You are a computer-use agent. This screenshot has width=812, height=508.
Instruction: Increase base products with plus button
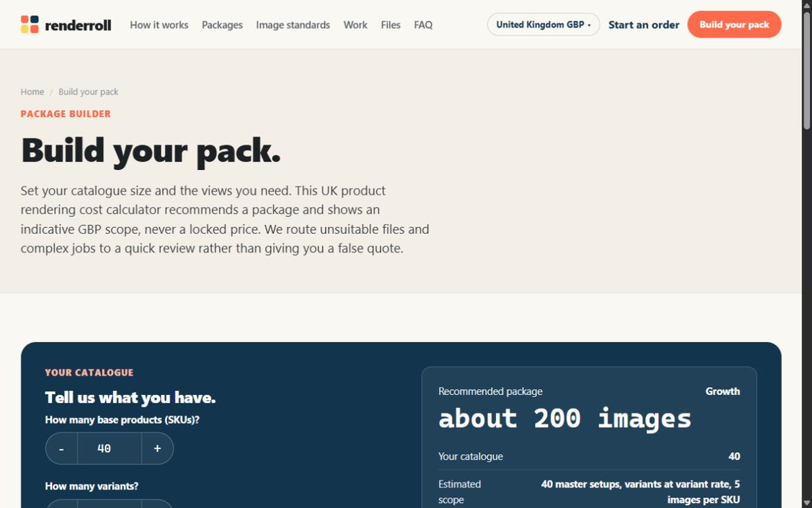tap(157, 449)
